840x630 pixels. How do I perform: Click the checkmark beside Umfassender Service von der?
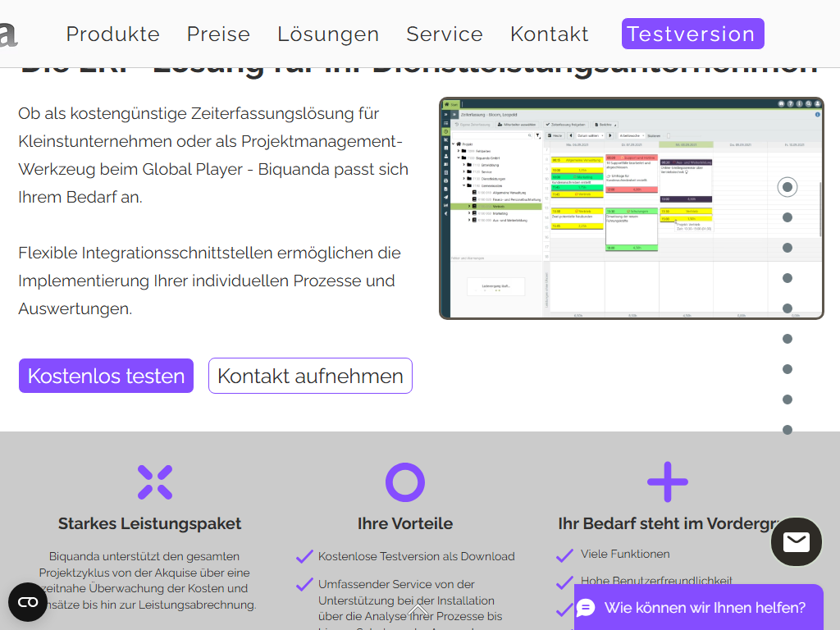tap(304, 584)
